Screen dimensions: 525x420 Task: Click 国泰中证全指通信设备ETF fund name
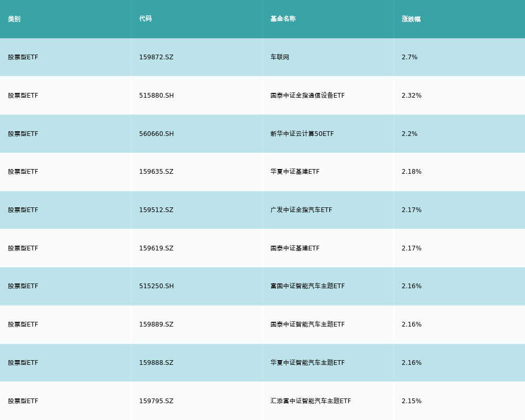tap(307, 96)
